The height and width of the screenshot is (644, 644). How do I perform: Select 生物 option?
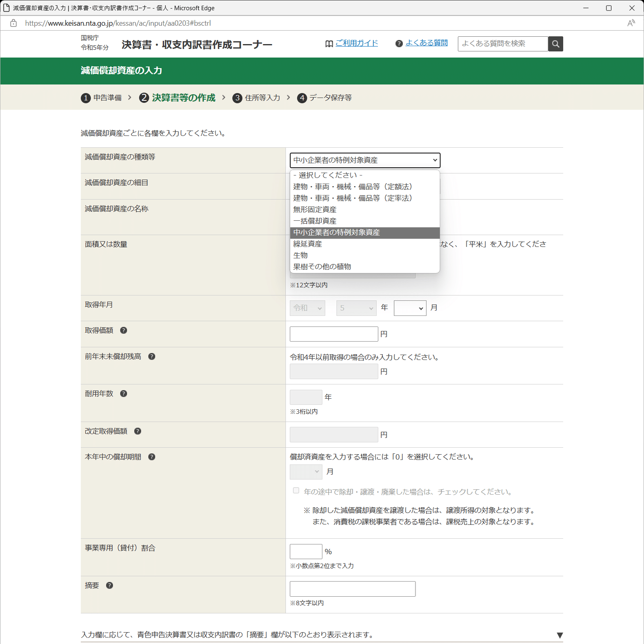coord(365,255)
